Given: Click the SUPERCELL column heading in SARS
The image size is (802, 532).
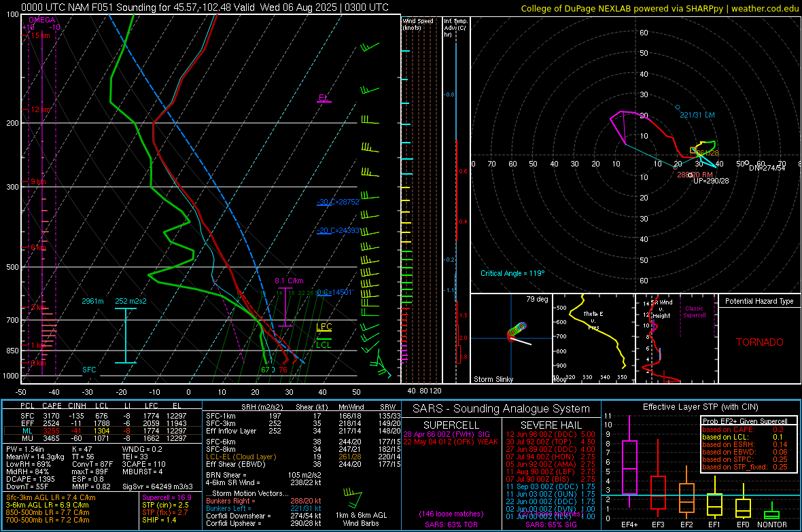Looking at the screenshot, I should (x=451, y=425).
